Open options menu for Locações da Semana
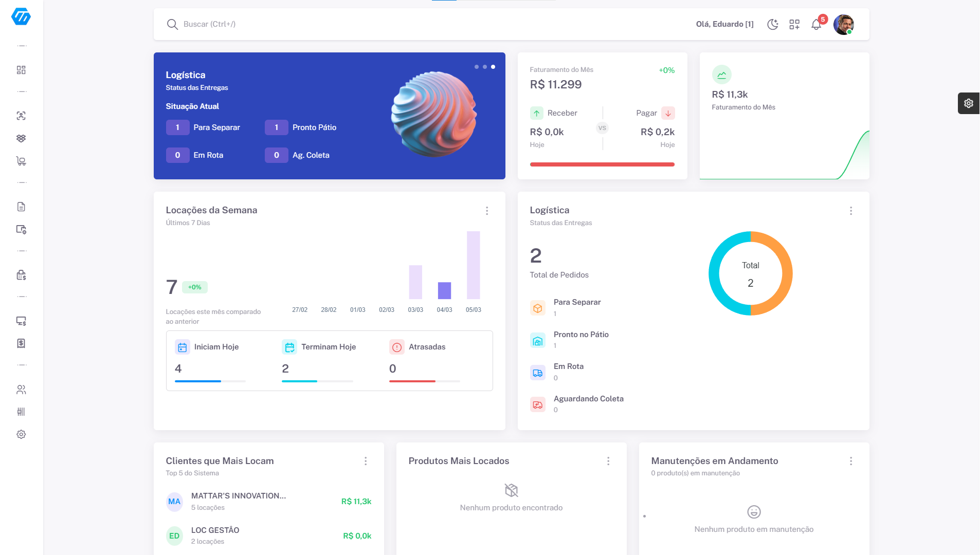The image size is (980, 555). click(487, 211)
